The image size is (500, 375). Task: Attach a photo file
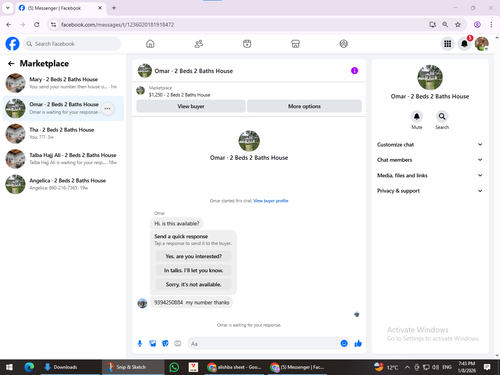153,343
